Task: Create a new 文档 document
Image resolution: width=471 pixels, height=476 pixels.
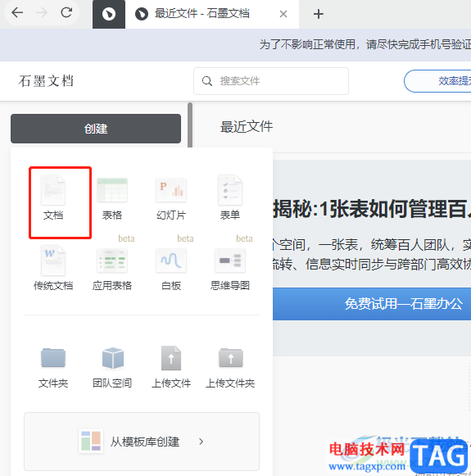Action: 53,197
